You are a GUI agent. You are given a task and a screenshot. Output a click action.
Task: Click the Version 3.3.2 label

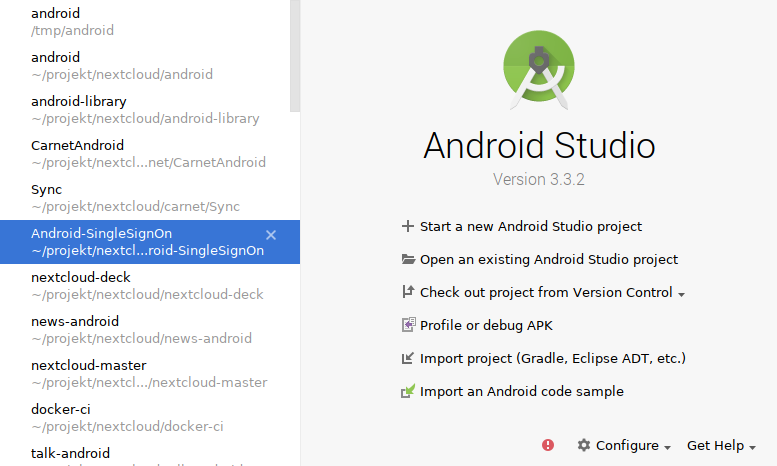click(x=539, y=179)
